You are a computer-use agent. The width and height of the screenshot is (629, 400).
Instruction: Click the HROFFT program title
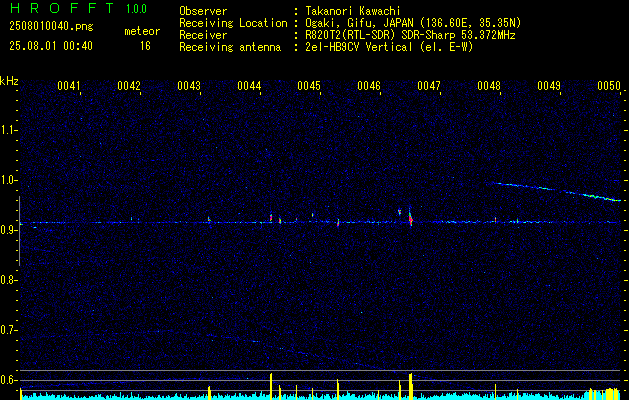click(x=62, y=8)
